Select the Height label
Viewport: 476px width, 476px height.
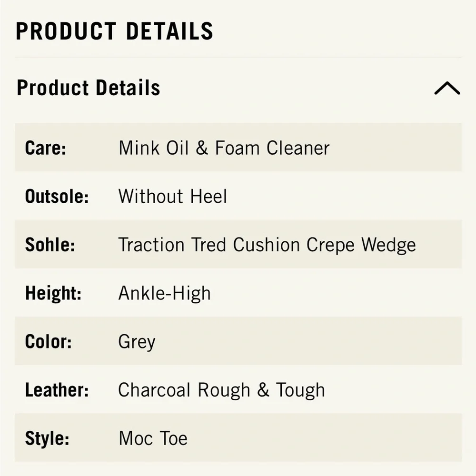[x=54, y=293]
